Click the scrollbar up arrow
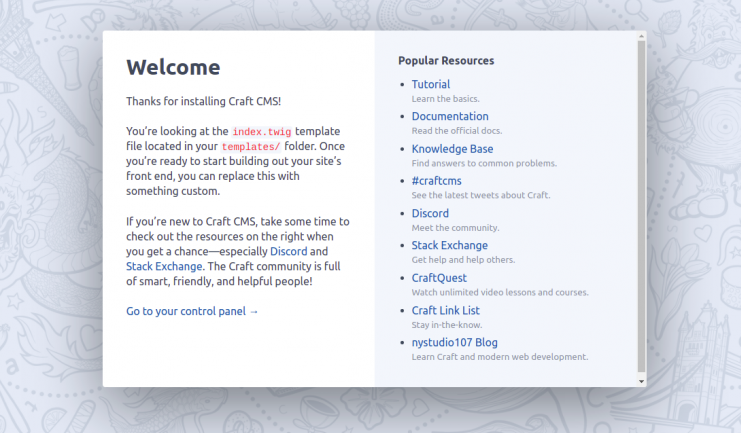 642,36
